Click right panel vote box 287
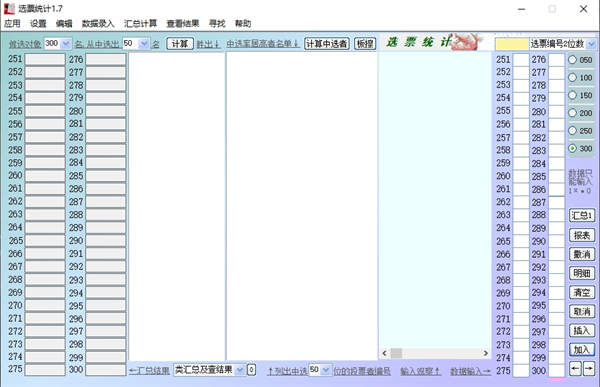This screenshot has height=387, width=600. pos(557,202)
